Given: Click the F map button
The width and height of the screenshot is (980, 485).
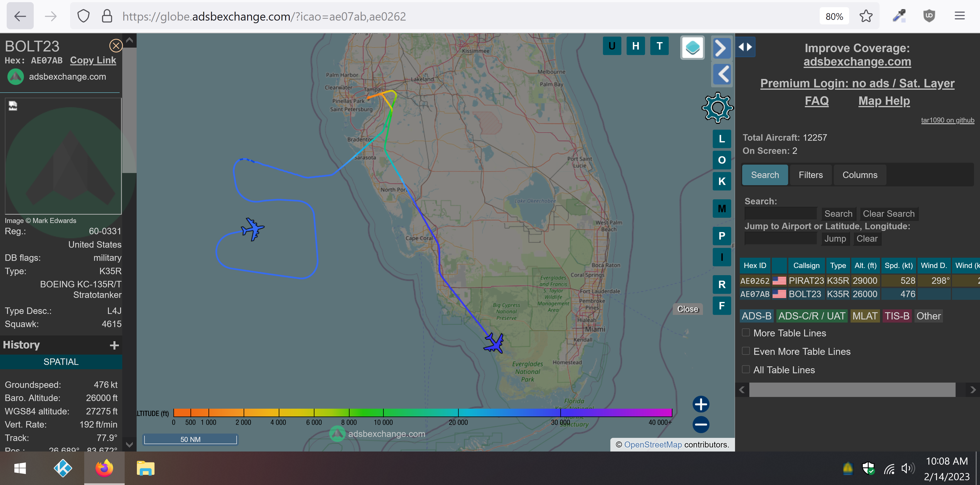Looking at the screenshot, I should (722, 306).
